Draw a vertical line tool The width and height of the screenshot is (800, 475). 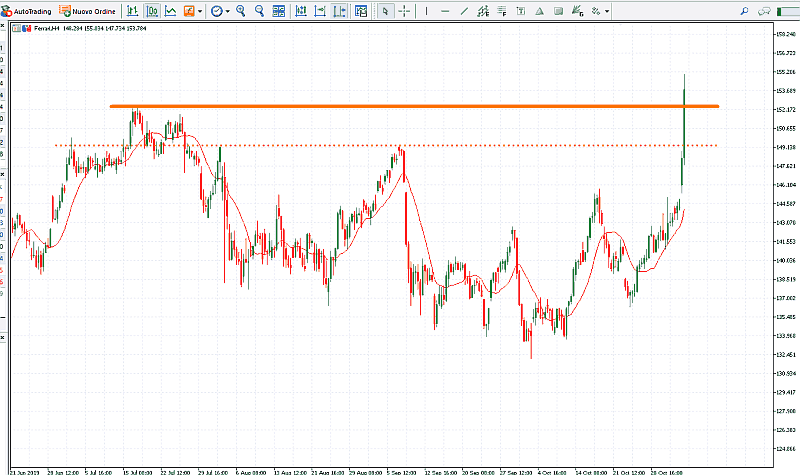tap(427, 11)
